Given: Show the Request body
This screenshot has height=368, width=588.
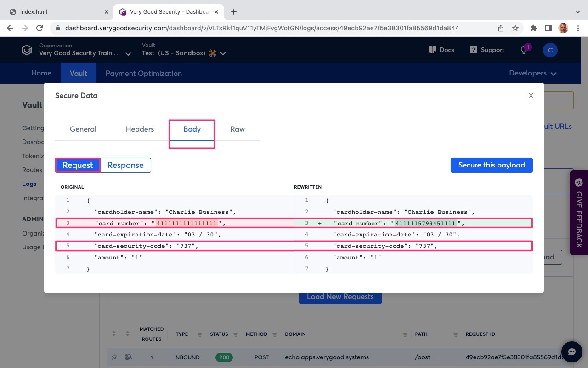Looking at the screenshot, I should (x=78, y=165).
